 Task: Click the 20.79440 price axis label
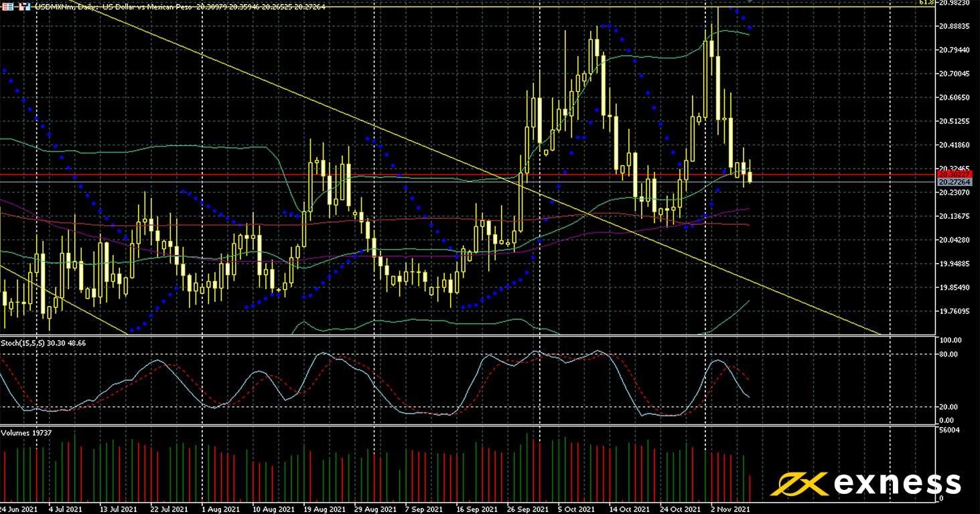955,50
